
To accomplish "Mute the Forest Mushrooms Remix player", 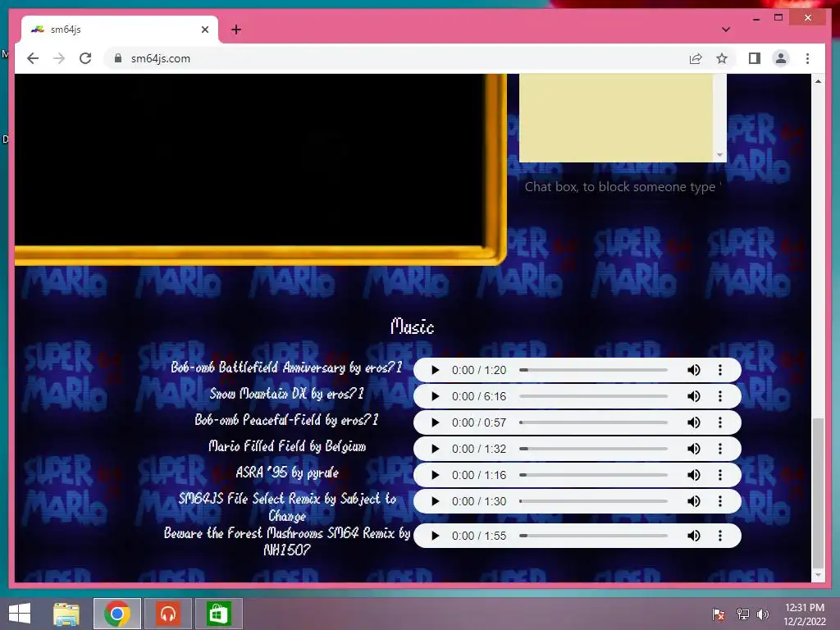I will [694, 536].
